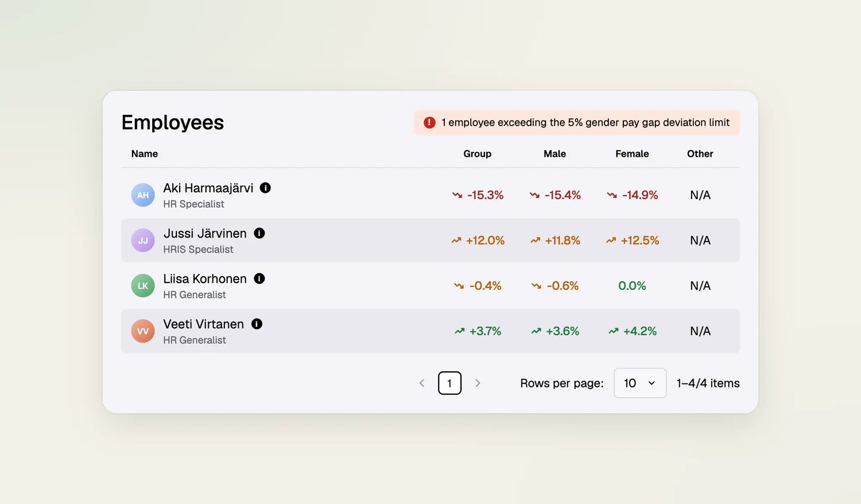The height and width of the screenshot is (504, 861).
Task: Sort by the Group column header
Action: coord(478,154)
